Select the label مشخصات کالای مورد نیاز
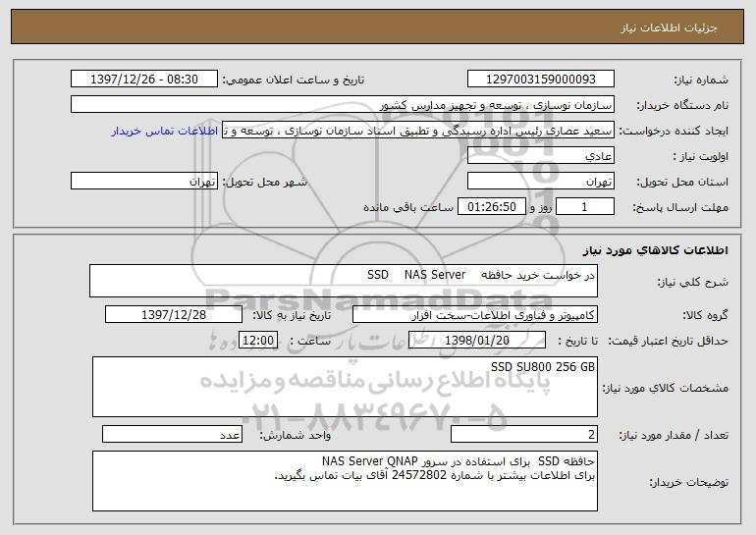This screenshot has width=756, height=535. (666, 388)
